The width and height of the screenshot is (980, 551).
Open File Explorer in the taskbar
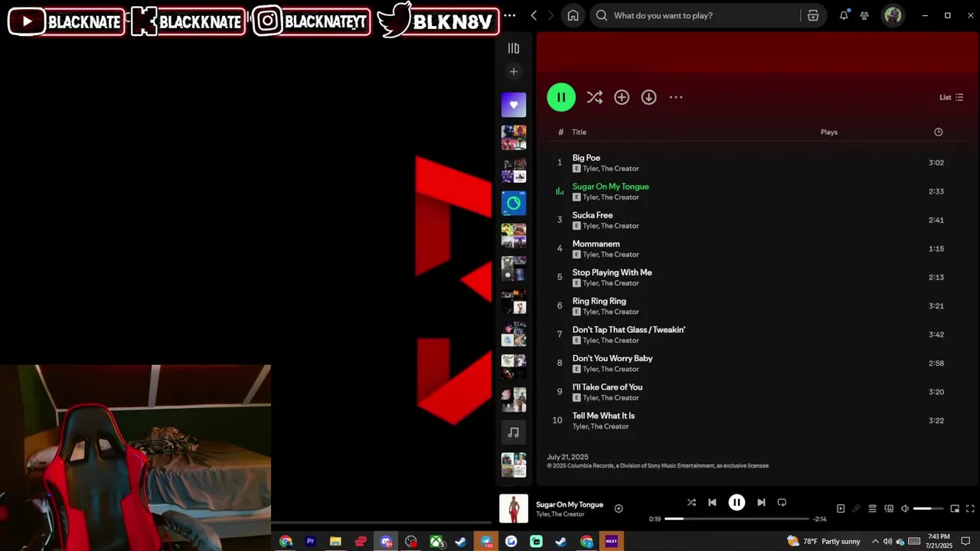[x=335, y=542]
